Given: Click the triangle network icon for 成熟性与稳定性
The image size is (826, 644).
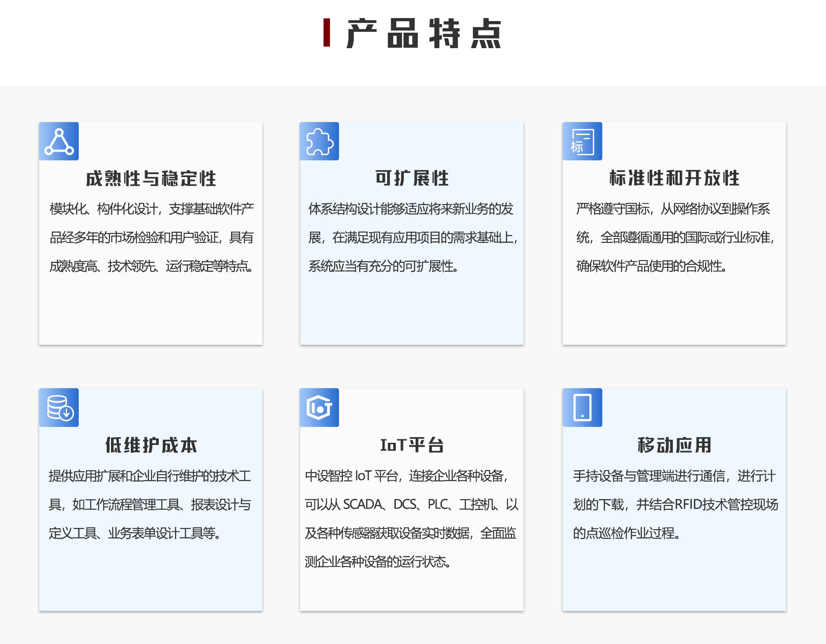Looking at the screenshot, I should coord(59,141).
